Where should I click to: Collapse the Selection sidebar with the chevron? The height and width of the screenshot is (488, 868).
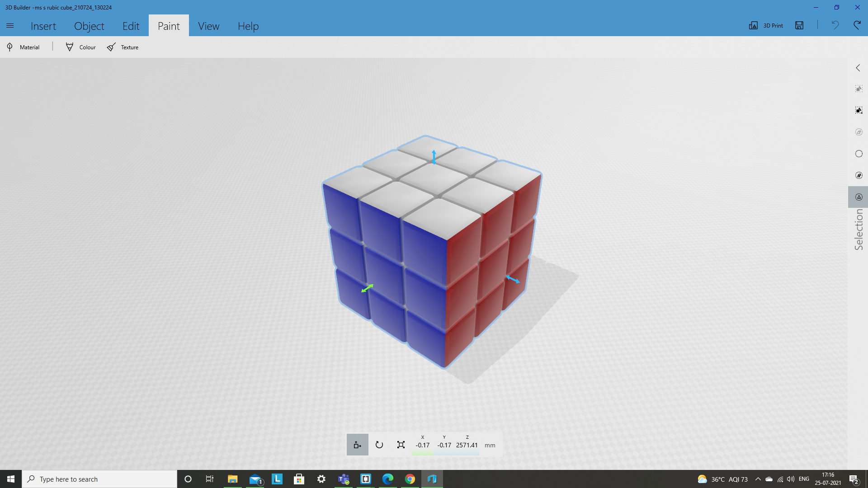(x=858, y=68)
